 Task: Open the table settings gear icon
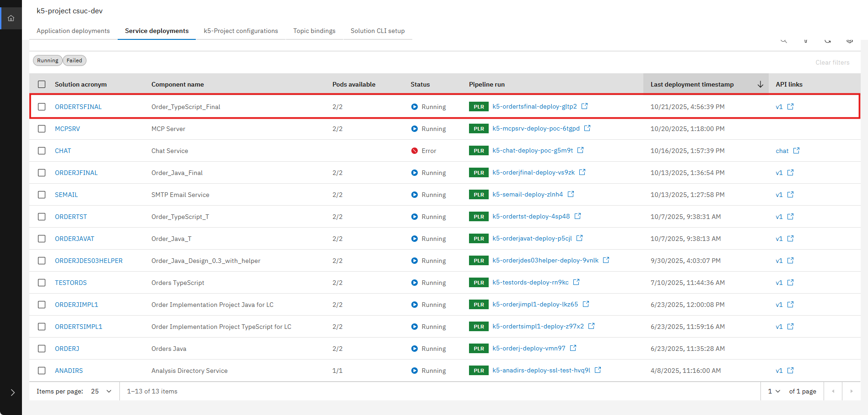click(850, 40)
